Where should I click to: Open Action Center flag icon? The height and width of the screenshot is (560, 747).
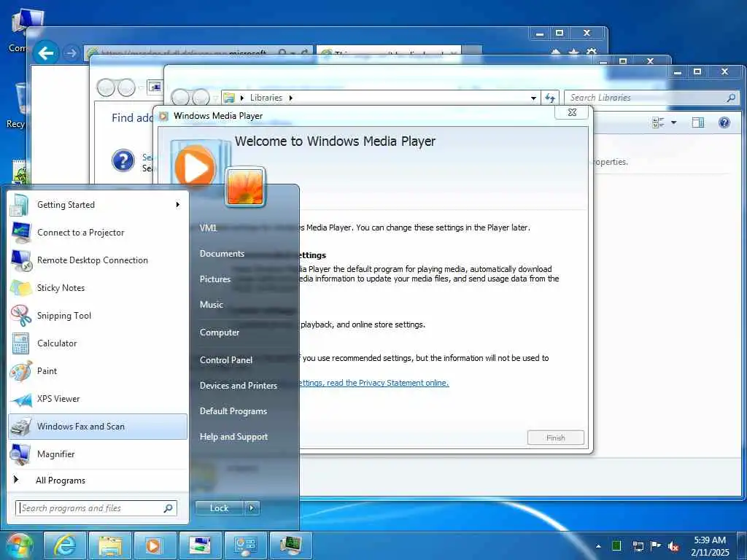(x=656, y=545)
